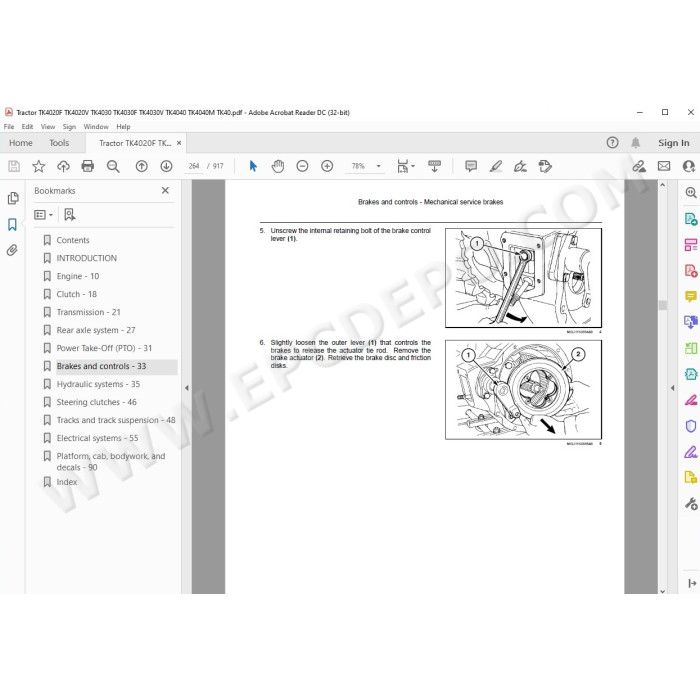The height and width of the screenshot is (700, 700).
Task: Add the document to starred bookmarks
Action: click(x=39, y=167)
